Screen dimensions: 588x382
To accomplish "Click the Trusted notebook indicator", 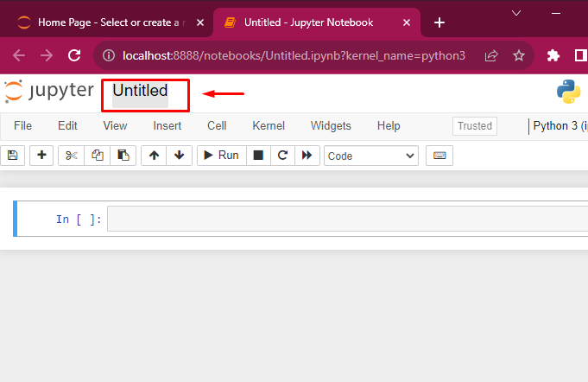I will 475,126.
